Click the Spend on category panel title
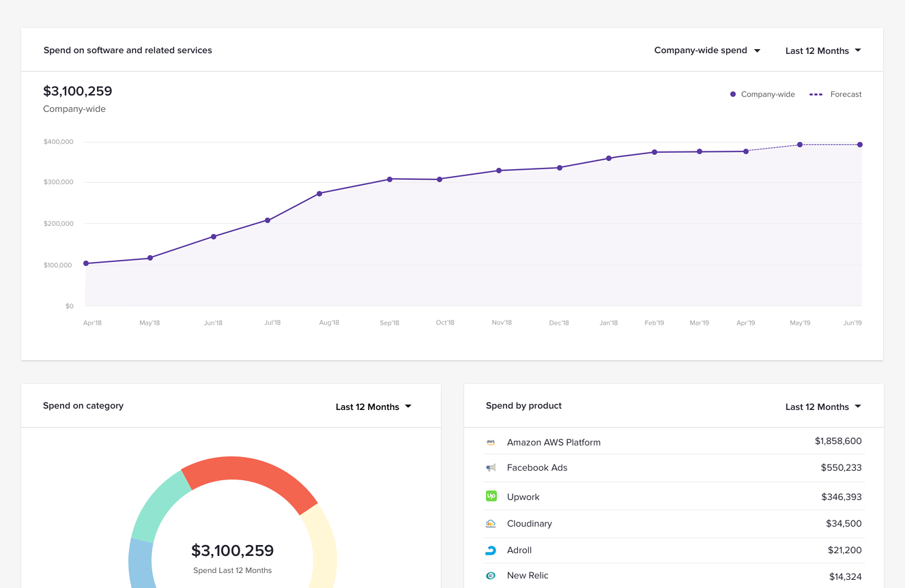 [83, 406]
